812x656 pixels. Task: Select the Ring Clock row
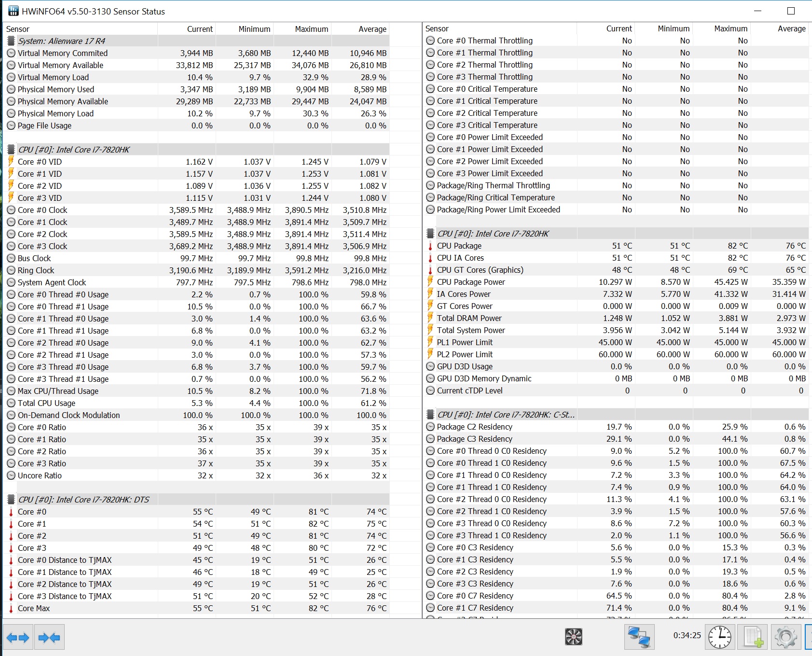196,270
